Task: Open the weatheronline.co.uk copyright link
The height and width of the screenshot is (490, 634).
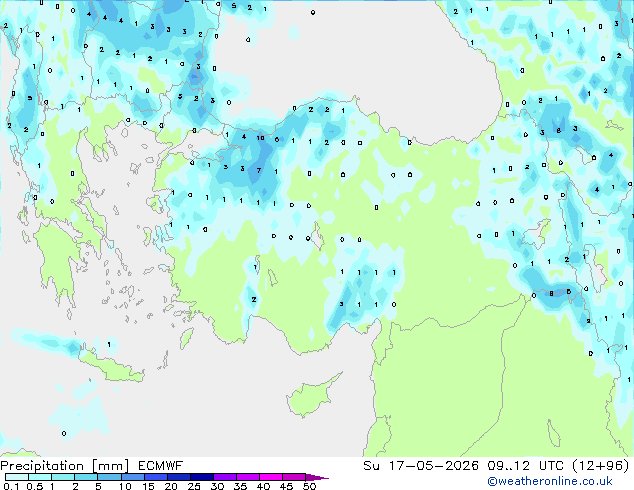Action: click(x=550, y=481)
